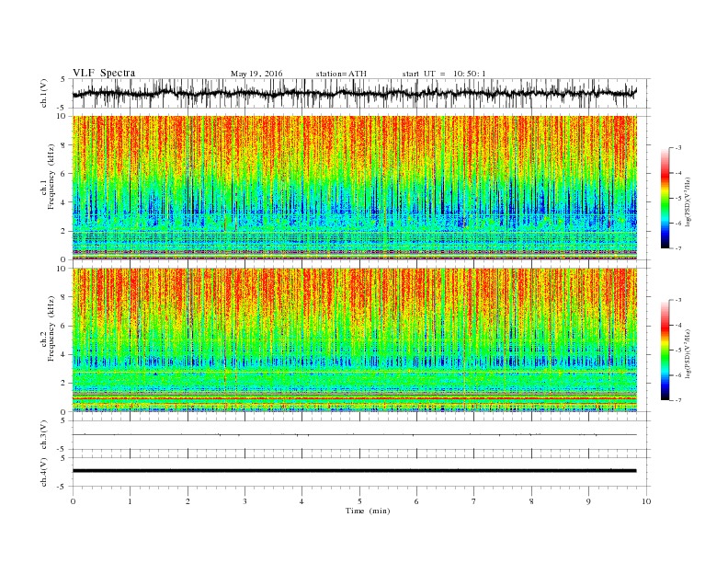This screenshot has height=563, width=728.
Task: Click the time axis tick label "5"
Action: coord(359,501)
